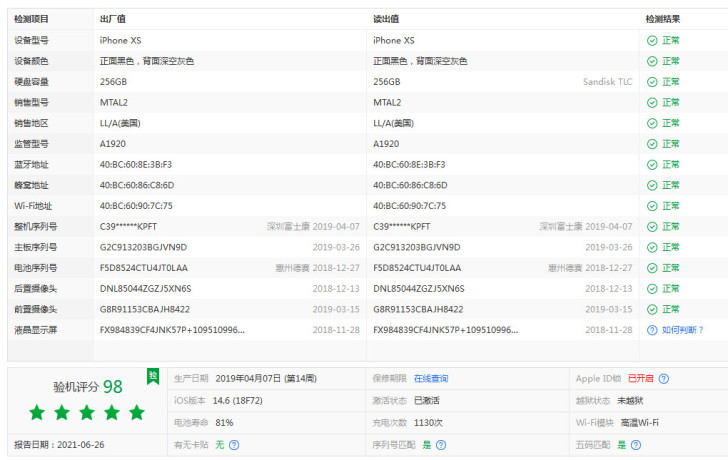
Task: Click the fifth green rating star
Action: pos(137,412)
